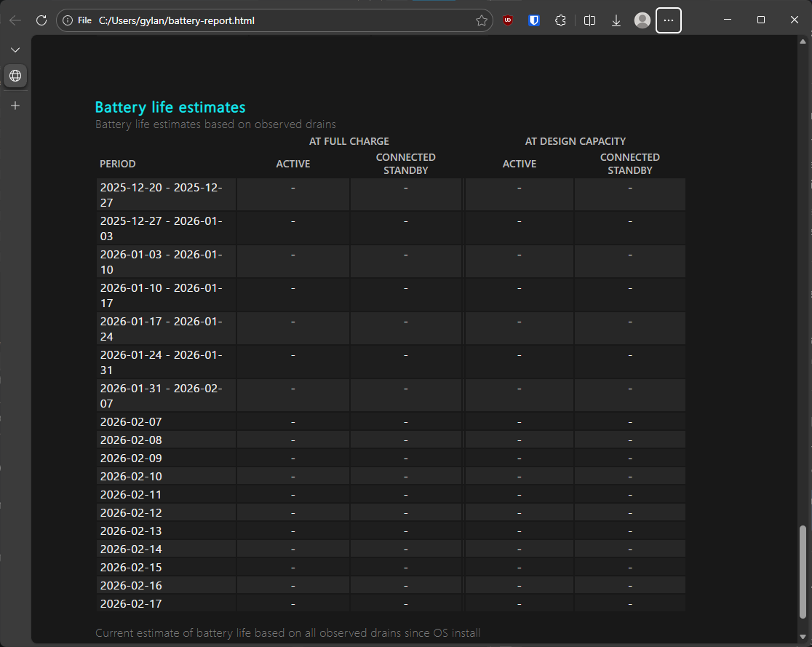812x647 pixels.
Task: Open the user profile avatar
Action: (642, 20)
